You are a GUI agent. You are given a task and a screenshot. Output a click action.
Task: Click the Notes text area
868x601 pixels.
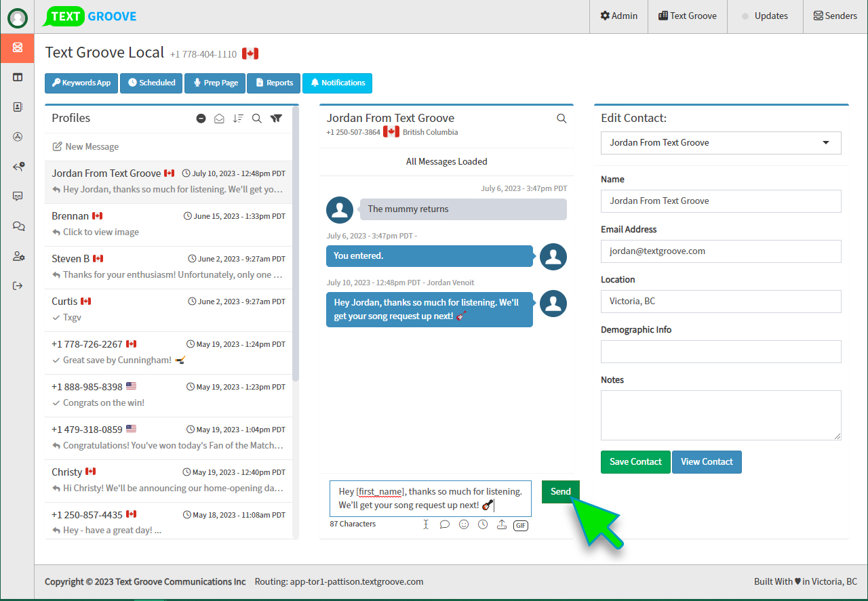[721, 415]
